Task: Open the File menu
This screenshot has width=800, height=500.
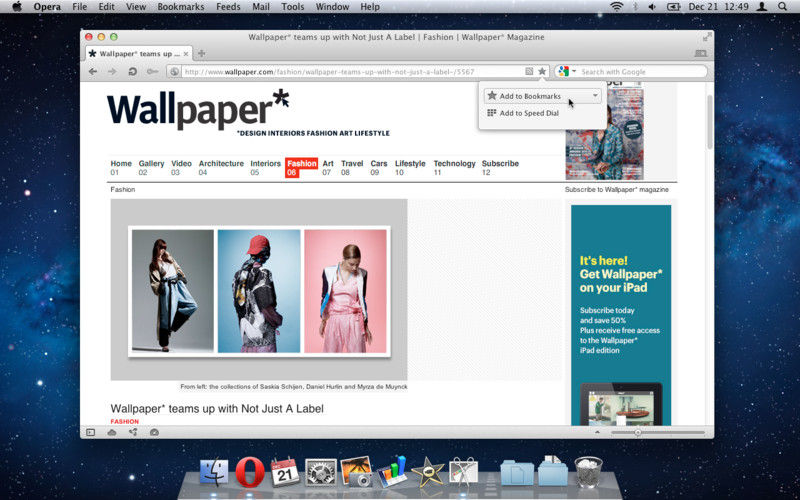Action: coord(80,7)
